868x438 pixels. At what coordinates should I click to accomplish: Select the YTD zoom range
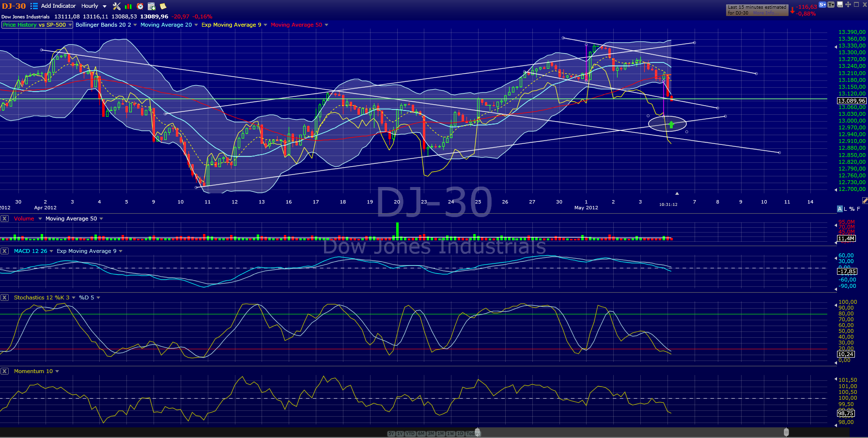pos(410,434)
